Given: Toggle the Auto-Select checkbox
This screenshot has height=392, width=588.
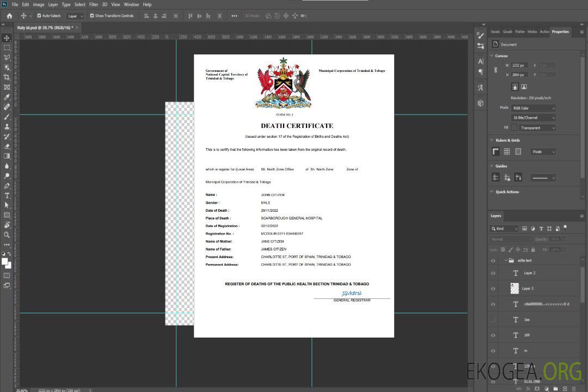Looking at the screenshot, I should pyautogui.click(x=39, y=16).
